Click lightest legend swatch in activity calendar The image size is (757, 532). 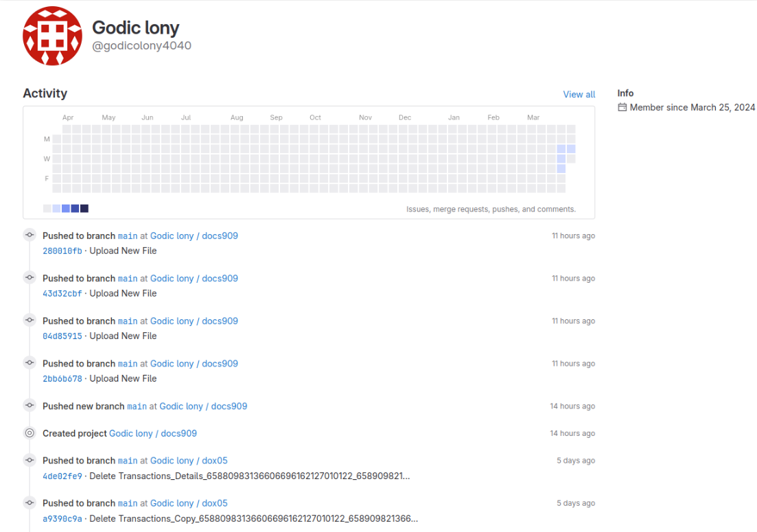point(47,209)
